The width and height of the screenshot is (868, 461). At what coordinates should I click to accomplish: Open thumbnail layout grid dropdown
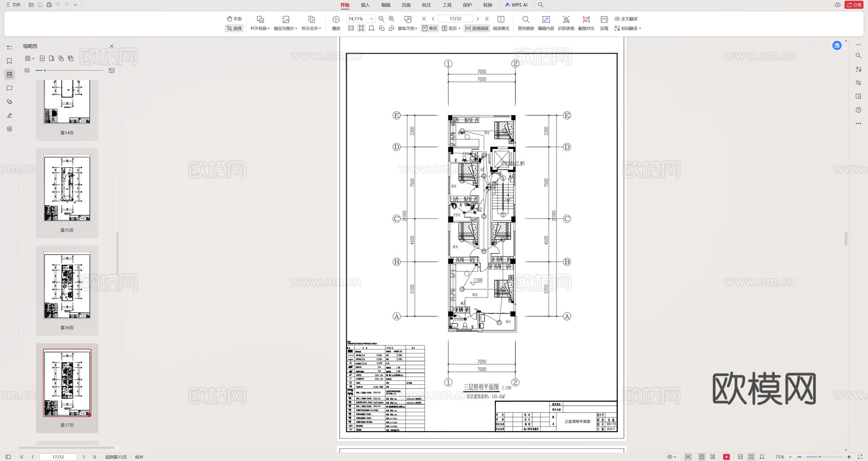tap(29, 58)
